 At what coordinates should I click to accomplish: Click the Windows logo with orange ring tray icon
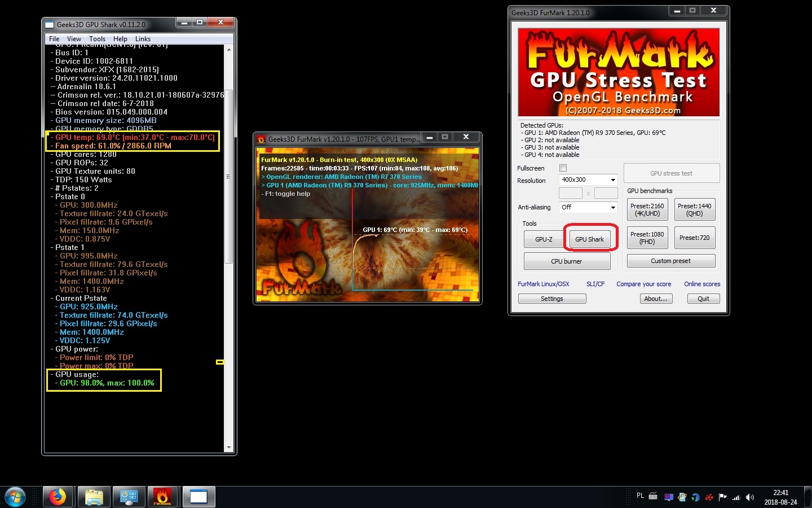682,497
